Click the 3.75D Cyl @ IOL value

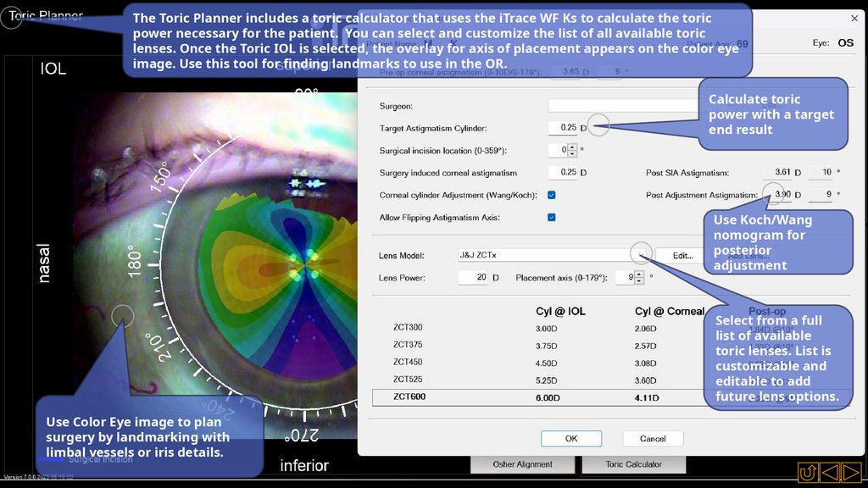(547, 346)
